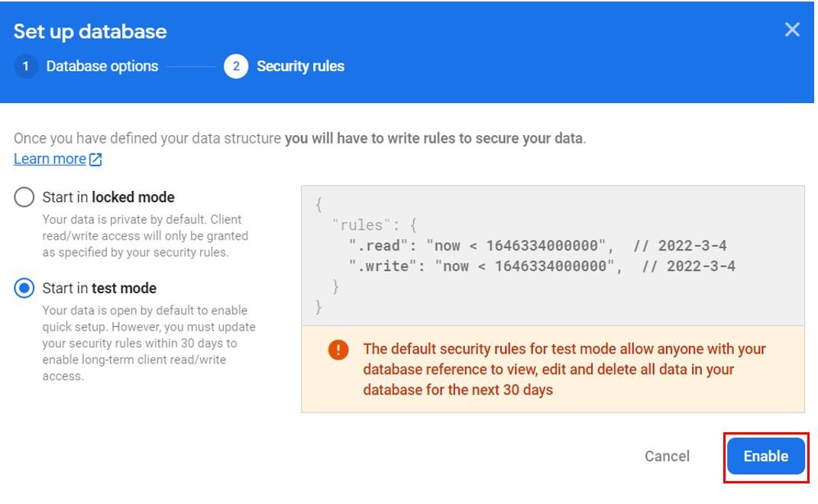Screen dimensions: 818x504
Task: Open the Learn more link
Action: pyautogui.click(x=50, y=159)
